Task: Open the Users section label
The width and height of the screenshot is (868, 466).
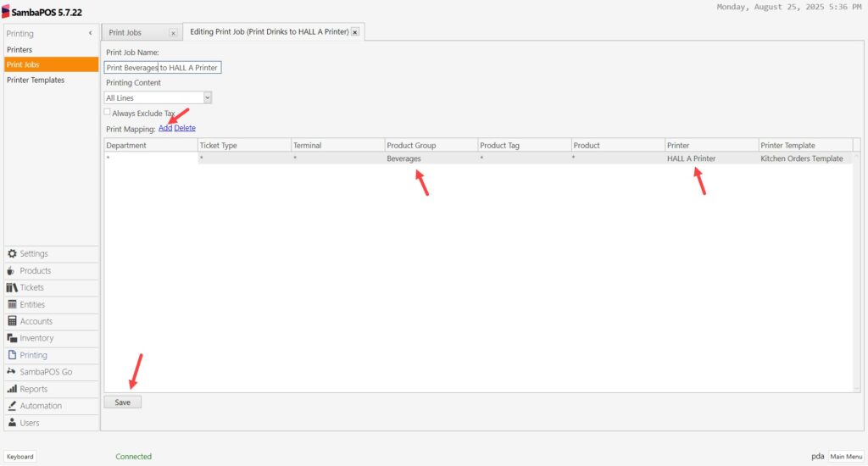Action: [x=30, y=423]
